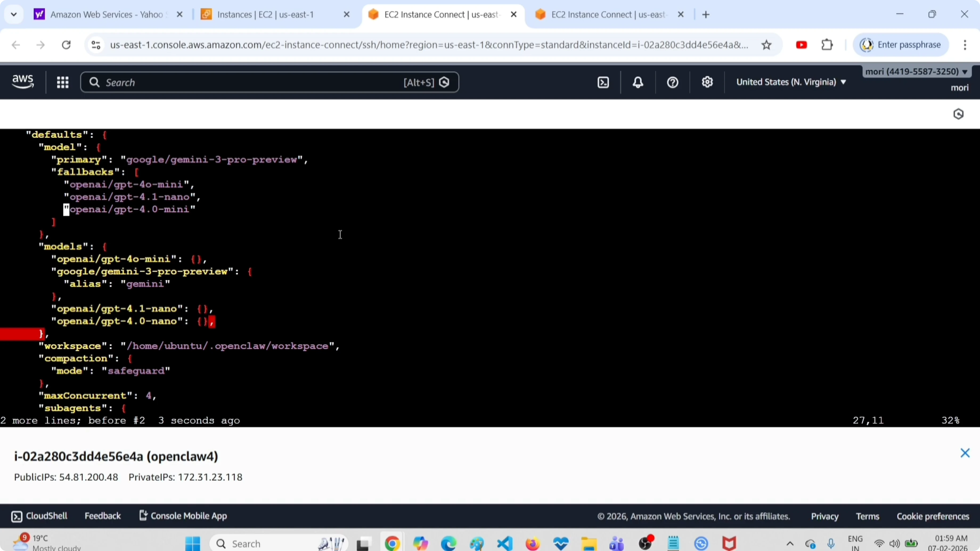Expand the United States (N. Virginia) region dropdown
The width and height of the screenshot is (980, 551).
pos(791,82)
